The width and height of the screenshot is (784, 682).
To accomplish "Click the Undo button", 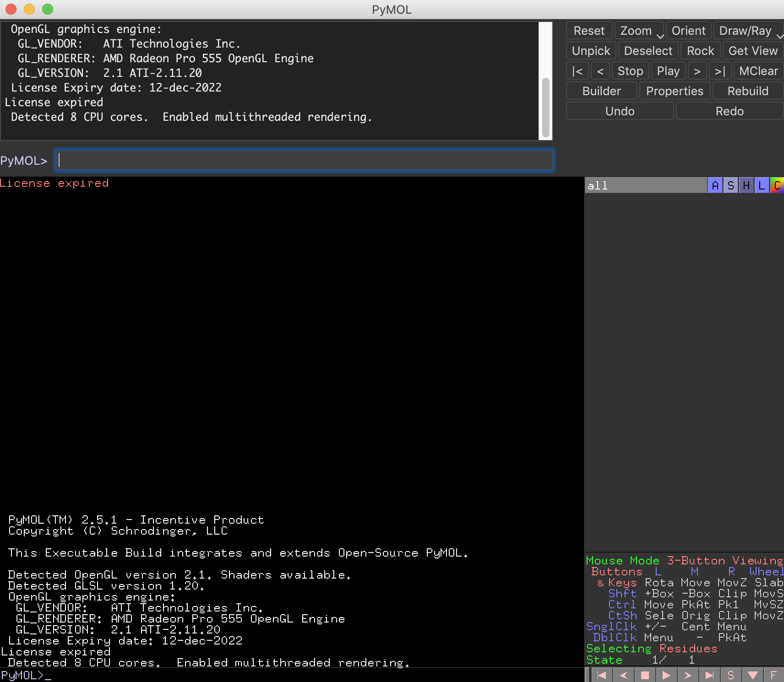I will 619,111.
